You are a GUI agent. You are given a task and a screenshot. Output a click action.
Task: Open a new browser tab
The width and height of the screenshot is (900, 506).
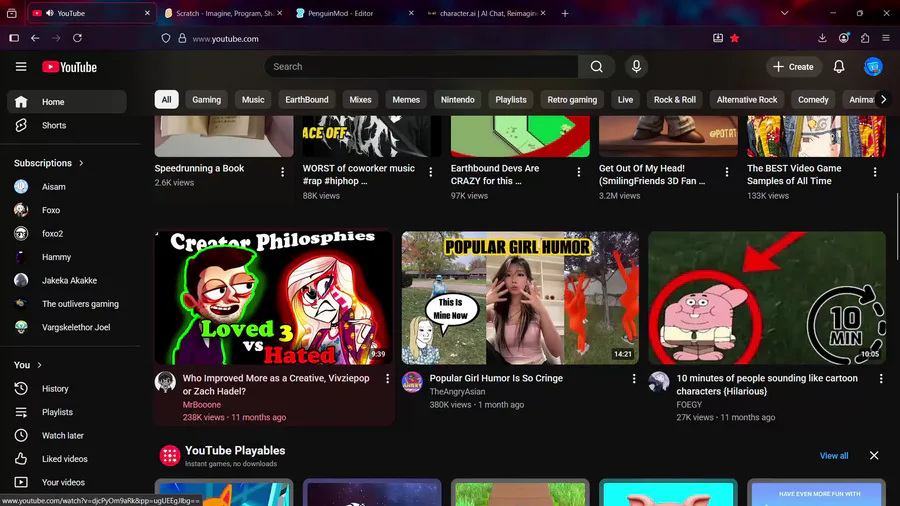tap(565, 13)
